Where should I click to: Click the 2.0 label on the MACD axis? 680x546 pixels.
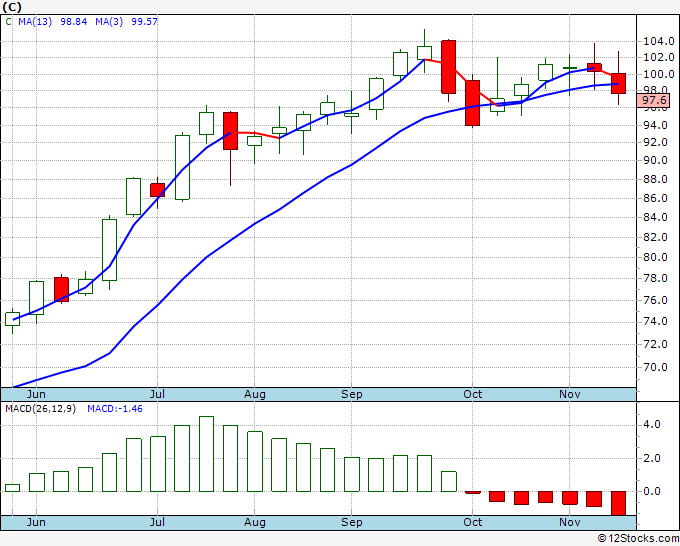click(x=652, y=458)
